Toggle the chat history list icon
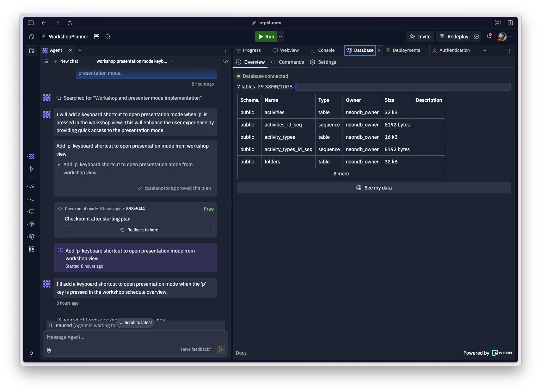Image resolution: width=541 pixels, height=392 pixels. (x=46, y=61)
